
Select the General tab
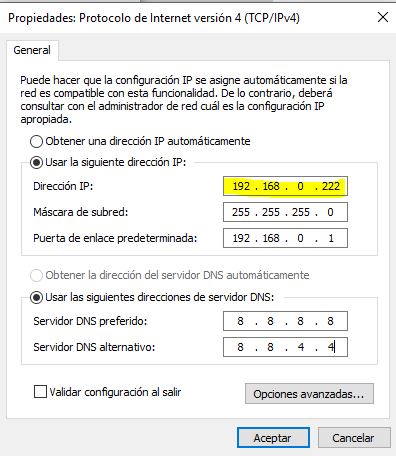click(32, 50)
